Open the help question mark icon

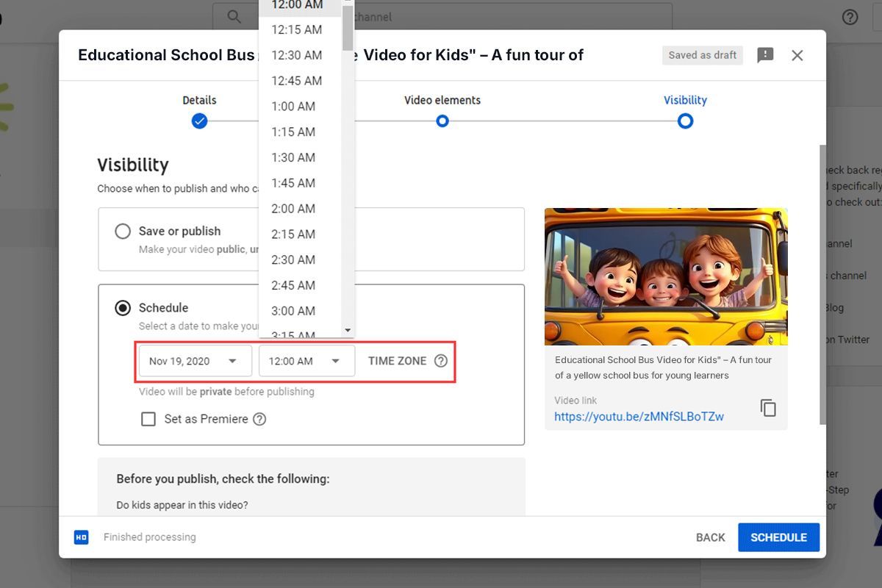pyautogui.click(x=850, y=17)
